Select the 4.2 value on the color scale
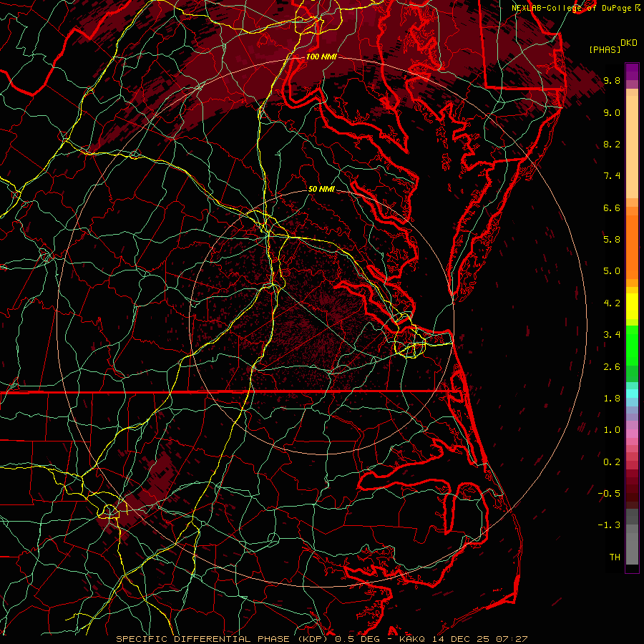 [x=612, y=303]
